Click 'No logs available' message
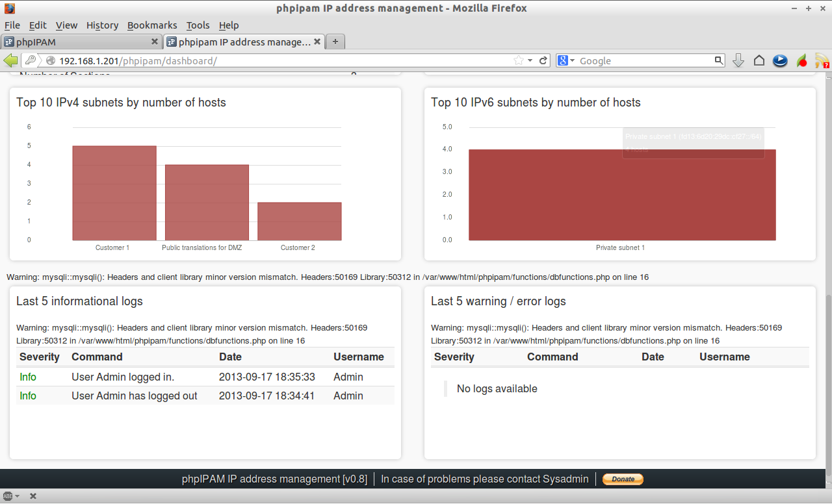The height and width of the screenshot is (504, 832). (x=497, y=388)
